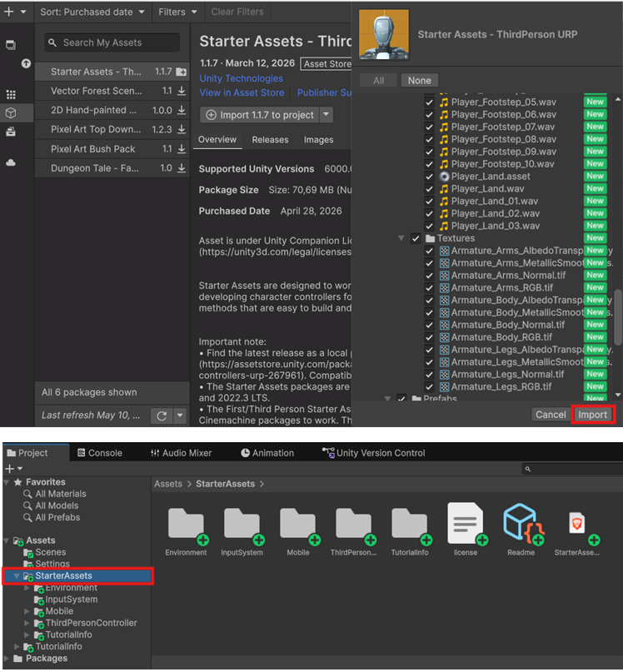This screenshot has height=672, width=623.
Task: Switch to Unity Version Control tab
Action: [373, 453]
